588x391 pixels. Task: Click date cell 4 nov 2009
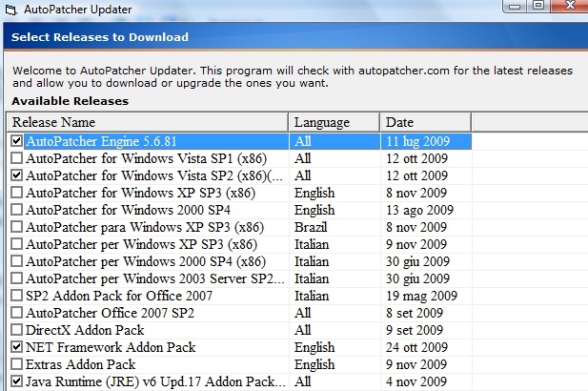[x=416, y=382]
